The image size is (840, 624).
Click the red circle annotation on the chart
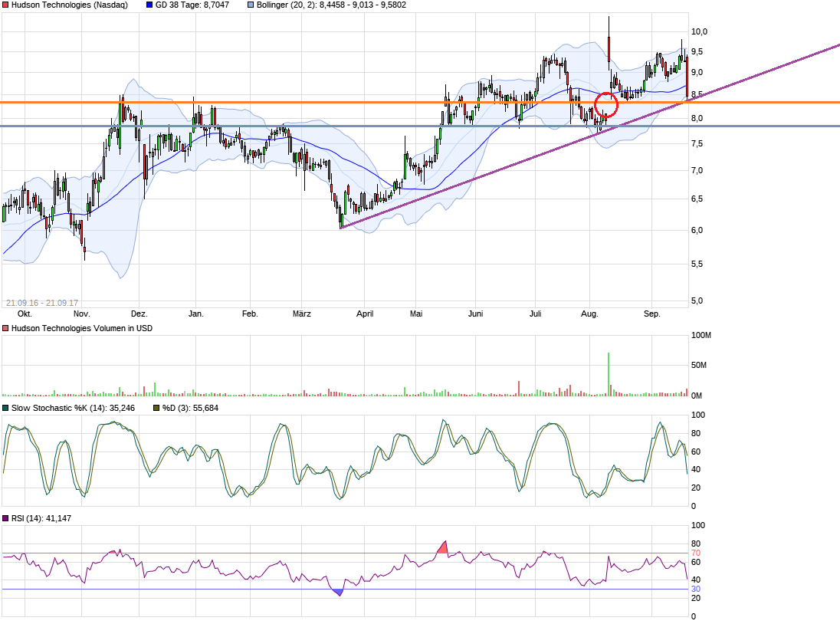coord(607,104)
